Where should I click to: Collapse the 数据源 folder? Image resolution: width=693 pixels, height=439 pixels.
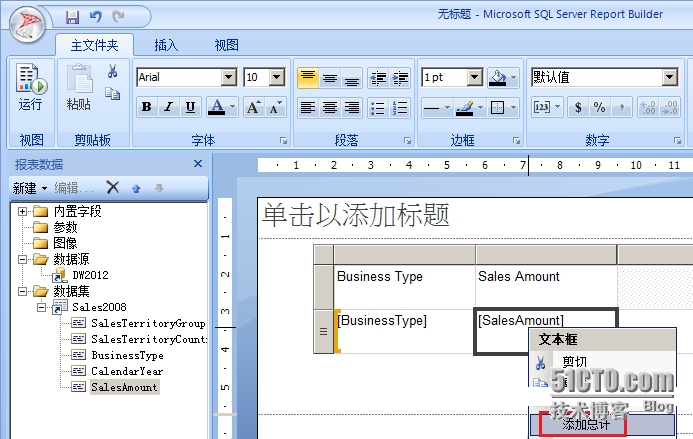pyautogui.click(x=22, y=259)
